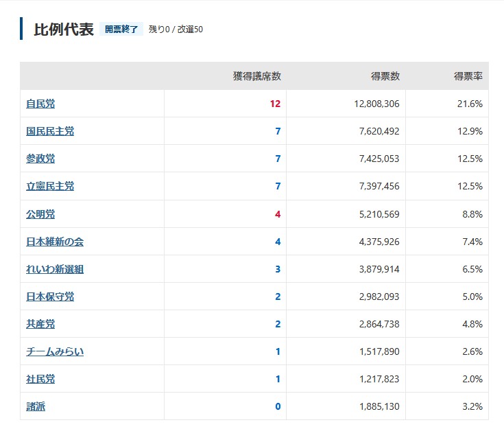Click the 比例代表 section heading
The image size is (504, 429).
[x=64, y=30]
